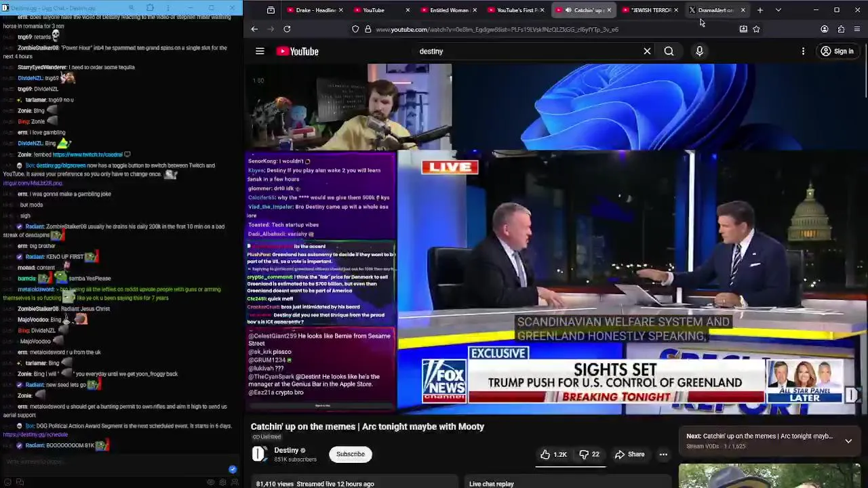Click the next video thumbnail
The height and width of the screenshot is (488, 868).
(770, 476)
